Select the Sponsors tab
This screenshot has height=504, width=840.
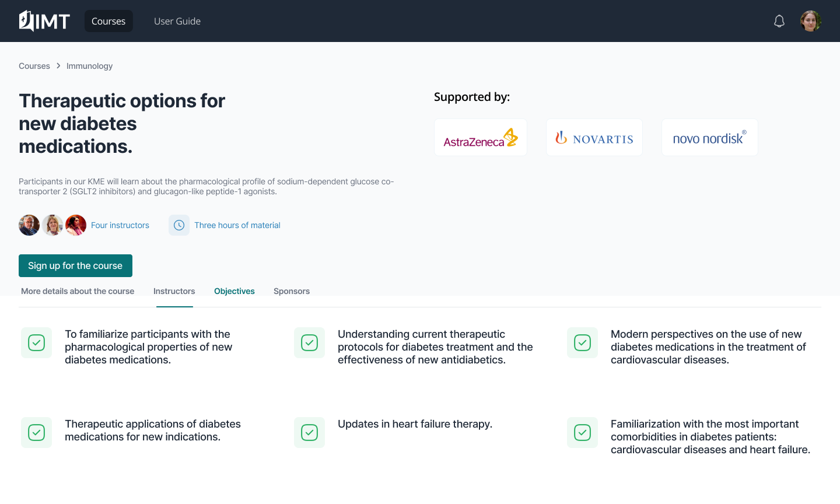(x=292, y=291)
